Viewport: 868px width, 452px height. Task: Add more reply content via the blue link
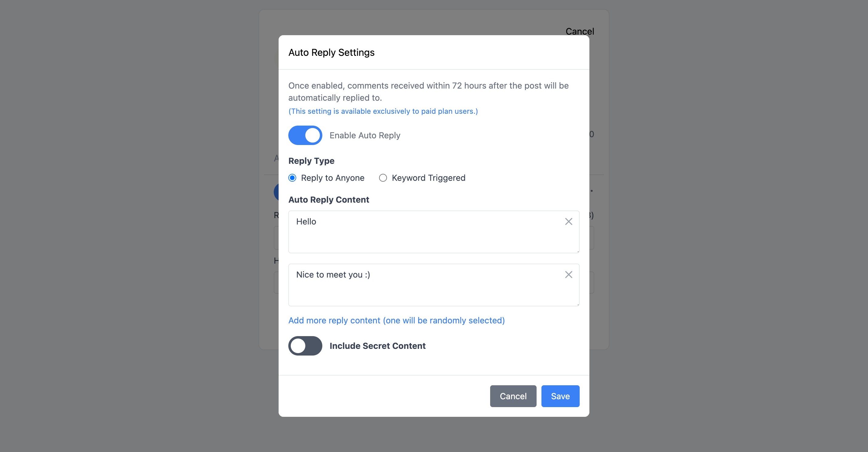(396, 320)
